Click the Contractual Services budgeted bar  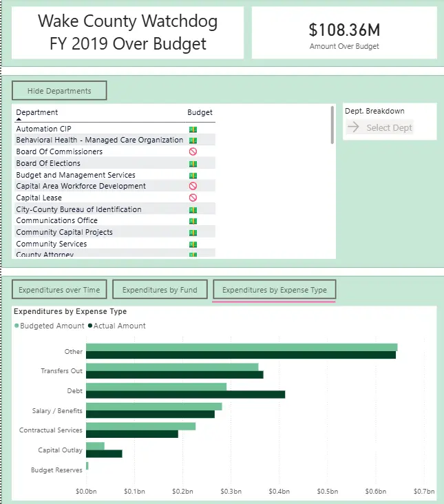click(x=140, y=426)
